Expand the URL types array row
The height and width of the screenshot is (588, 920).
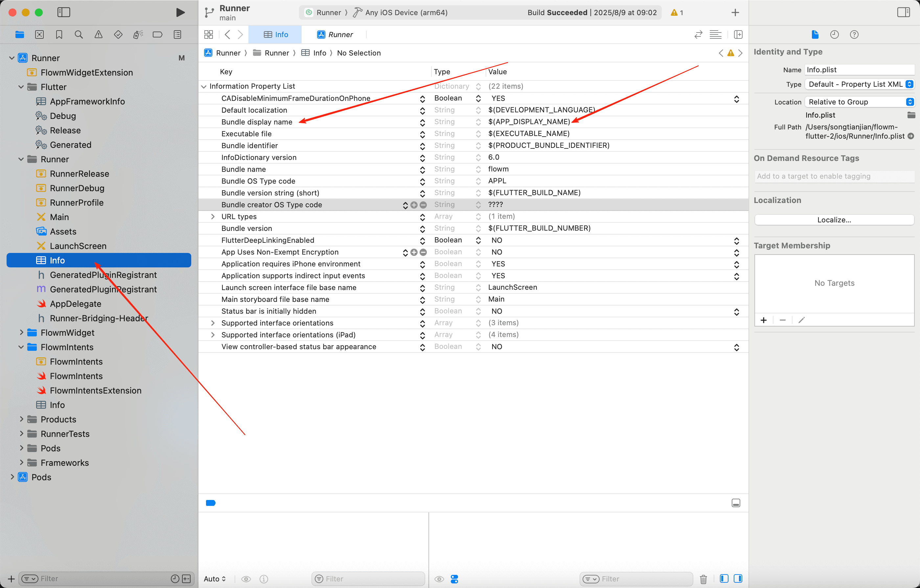click(x=213, y=216)
